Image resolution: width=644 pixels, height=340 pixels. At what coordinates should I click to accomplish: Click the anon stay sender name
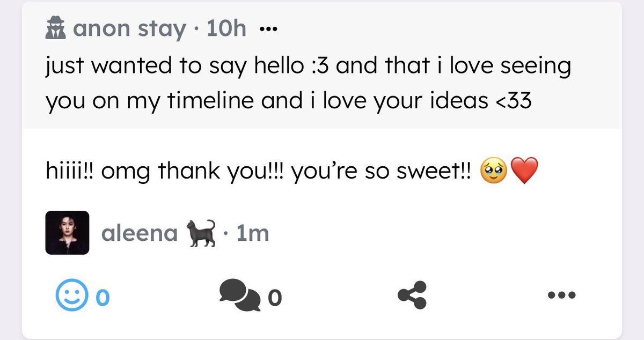pyautogui.click(x=129, y=29)
